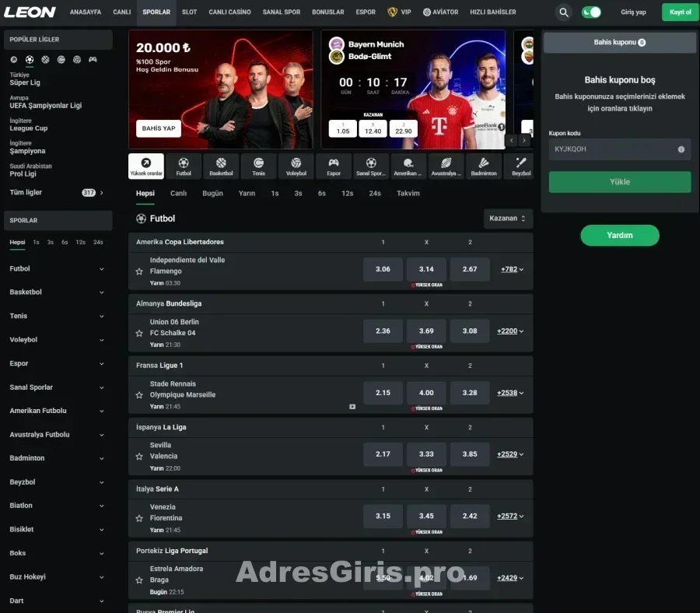
Task: Favorite the Sevilla vs Valencia match
Action: (x=139, y=457)
